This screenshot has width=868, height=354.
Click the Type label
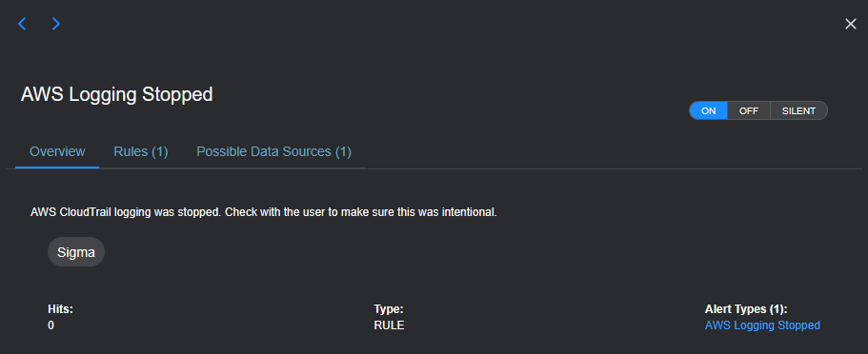click(x=389, y=310)
